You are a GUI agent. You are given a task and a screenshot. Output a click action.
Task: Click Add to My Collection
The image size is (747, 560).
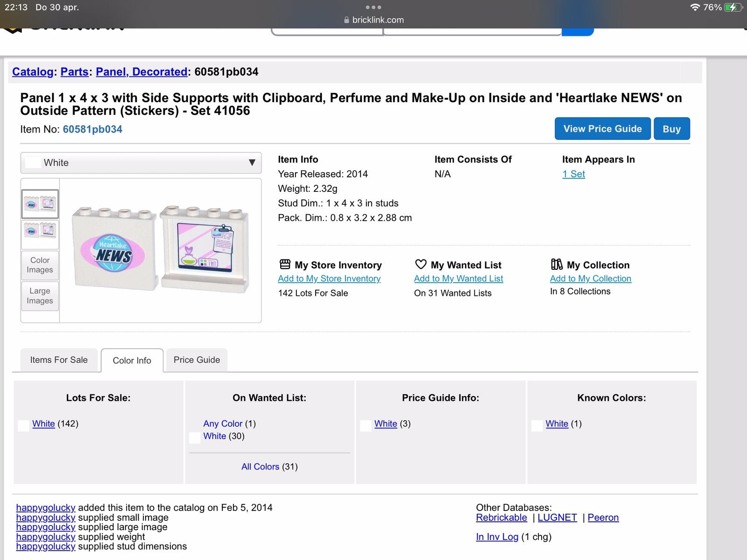(x=591, y=279)
